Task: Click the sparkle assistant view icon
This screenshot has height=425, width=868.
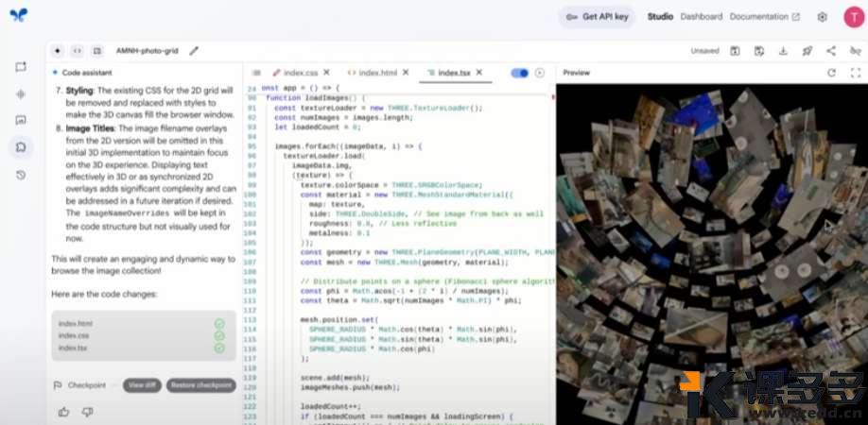Action: 58,51
